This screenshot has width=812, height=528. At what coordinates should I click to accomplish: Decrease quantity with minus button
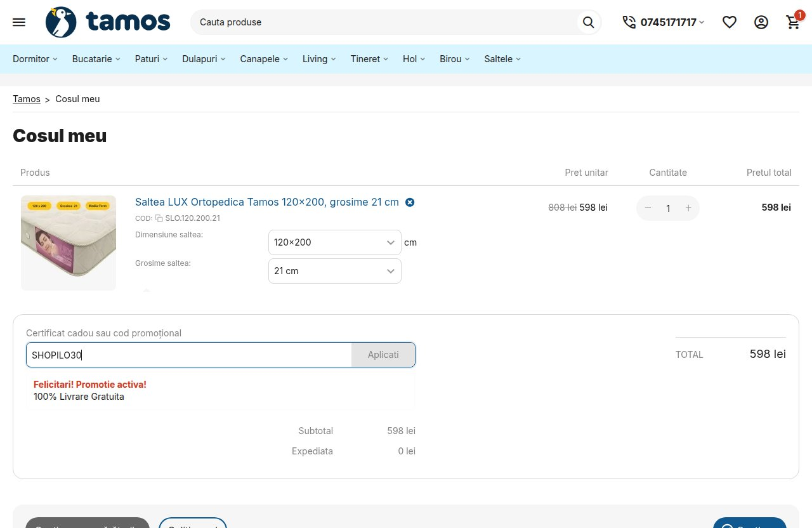(648, 208)
